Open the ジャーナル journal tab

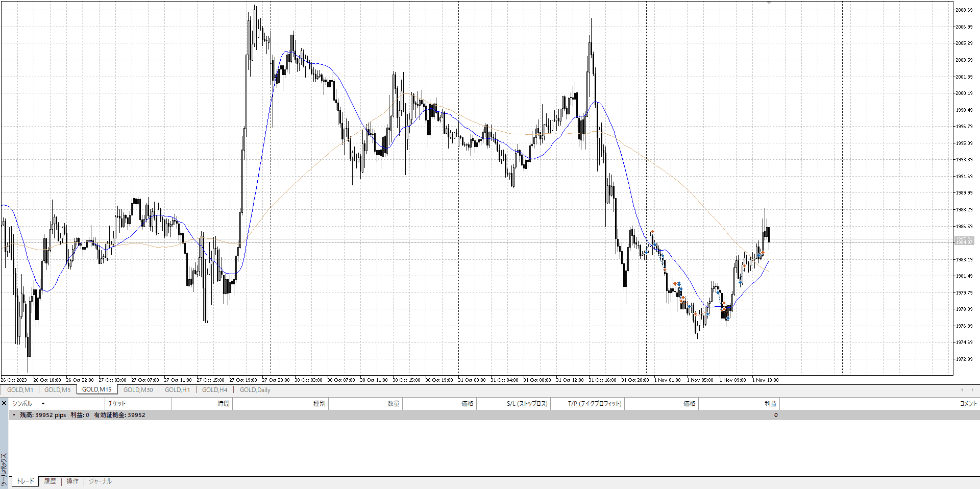click(x=100, y=481)
